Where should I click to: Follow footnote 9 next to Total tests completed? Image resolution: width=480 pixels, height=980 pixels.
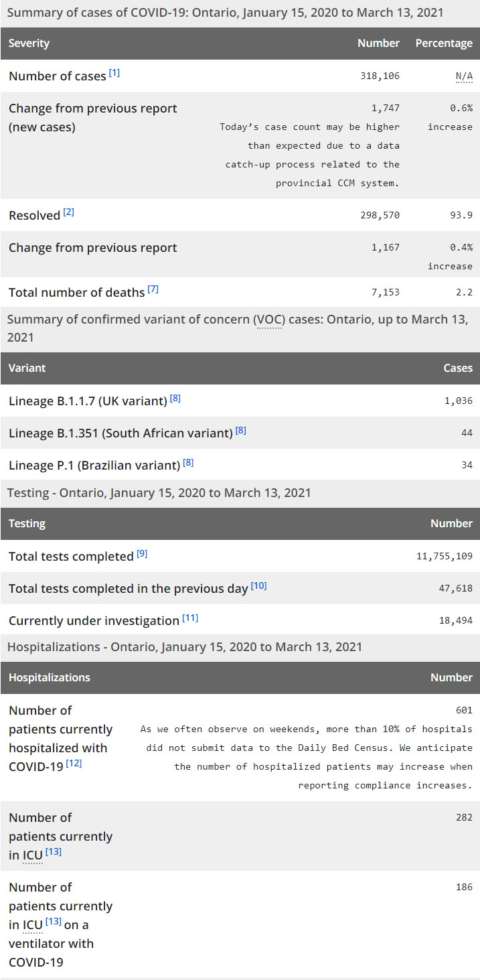[142, 553]
